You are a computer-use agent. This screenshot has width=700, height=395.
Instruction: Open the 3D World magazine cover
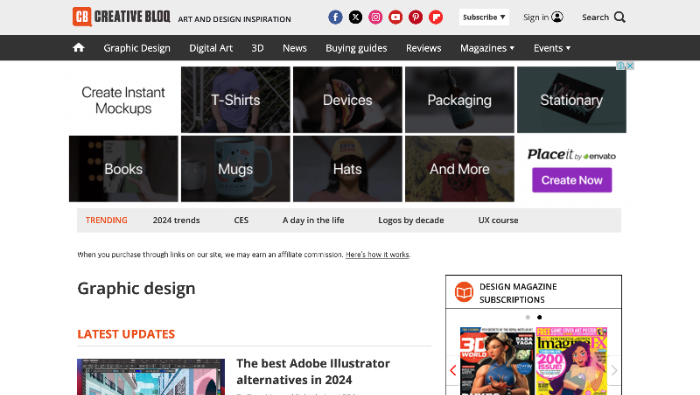497,361
